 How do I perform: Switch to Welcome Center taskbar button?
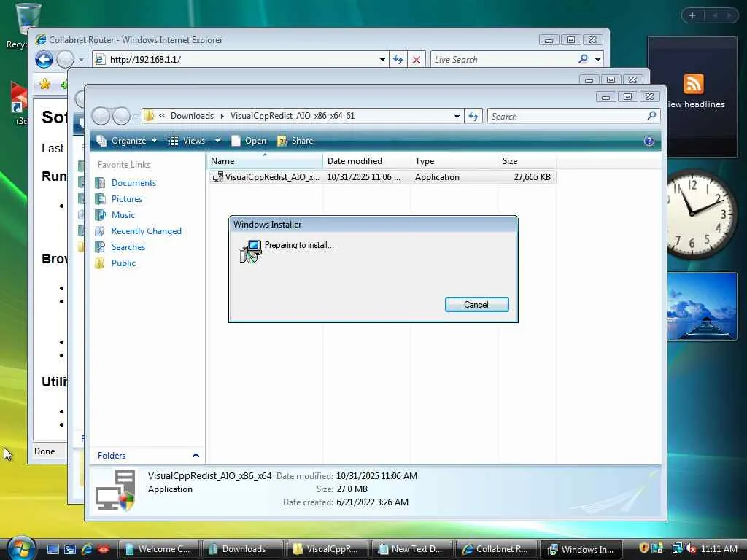(159, 549)
